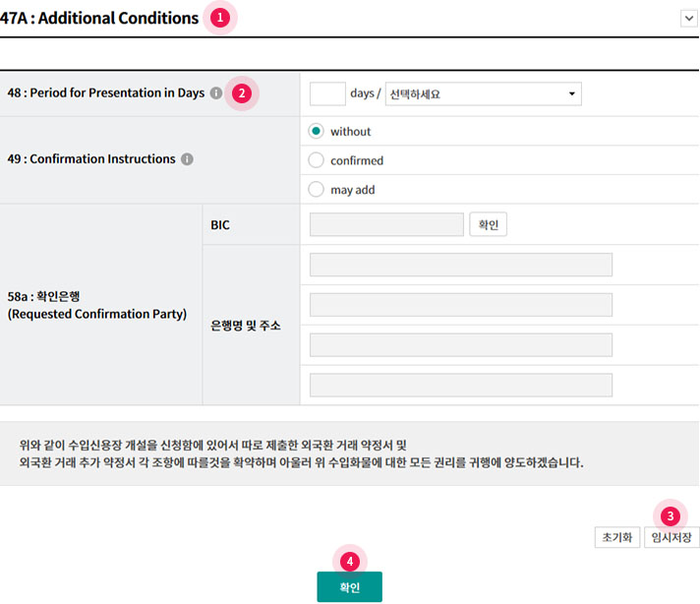Click the 47A Additional Conditions heading
The image size is (700, 604).
99,18
